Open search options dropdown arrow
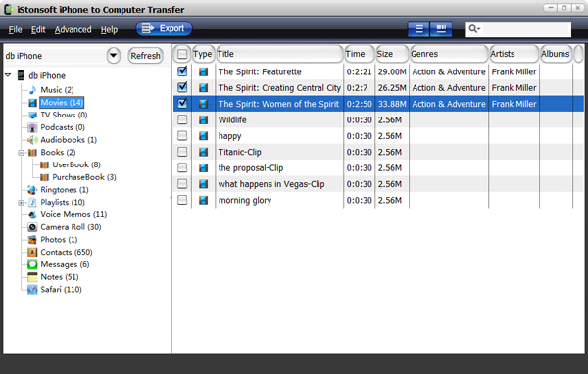Image resolution: width=588 pixels, height=374 pixels. pos(479,29)
